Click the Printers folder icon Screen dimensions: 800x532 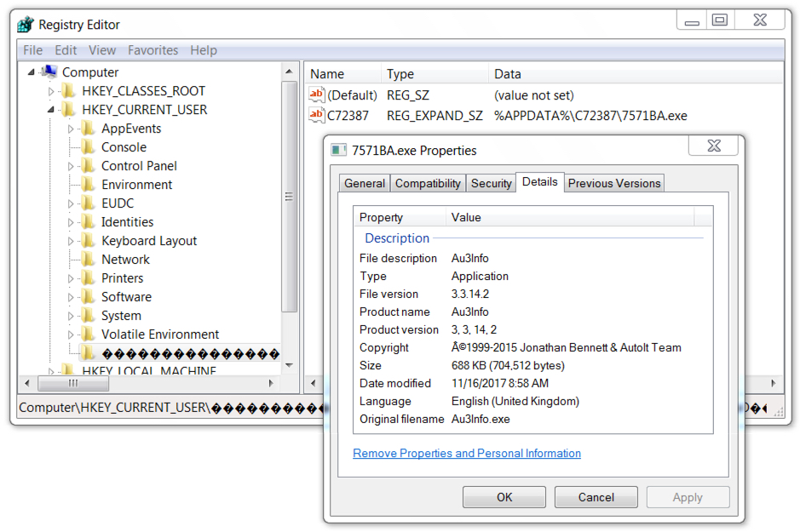[88, 278]
